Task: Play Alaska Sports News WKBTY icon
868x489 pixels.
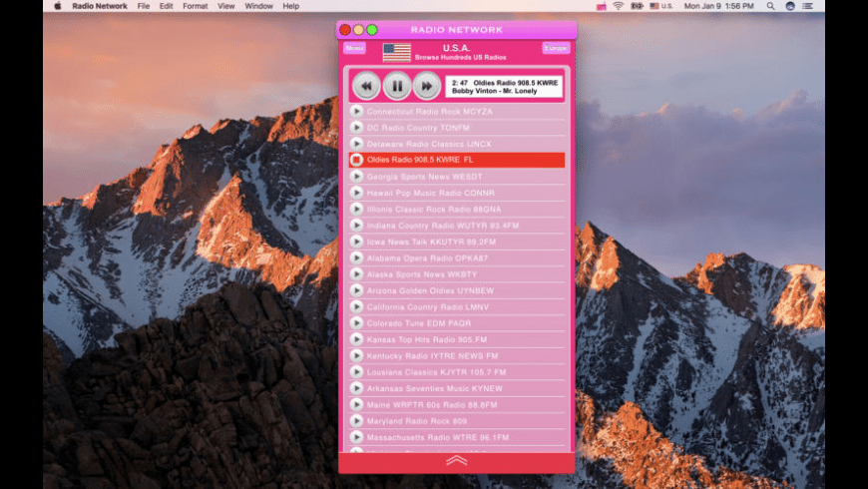Action: click(356, 274)
